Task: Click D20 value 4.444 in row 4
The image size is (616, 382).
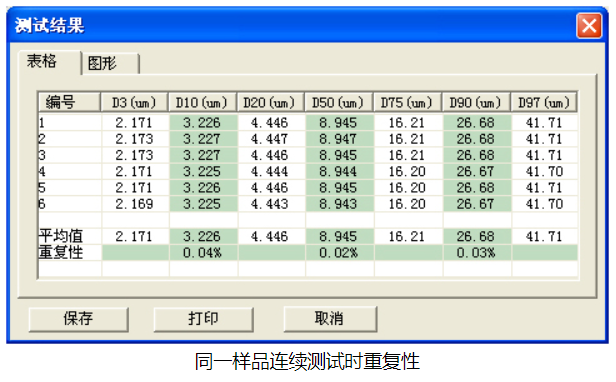Action: (x=270, y=172)
